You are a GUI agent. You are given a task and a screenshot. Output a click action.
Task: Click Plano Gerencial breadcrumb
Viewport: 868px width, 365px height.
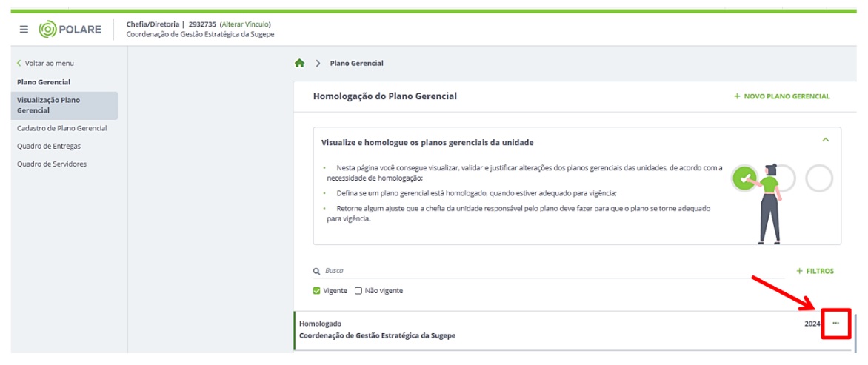356,64
